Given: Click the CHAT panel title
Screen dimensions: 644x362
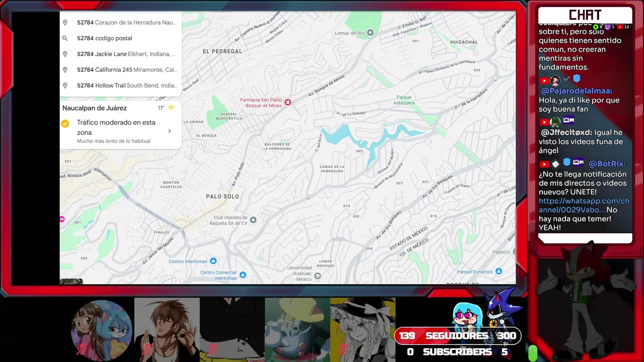Looking at the screenshot, I should coord(585,15).
